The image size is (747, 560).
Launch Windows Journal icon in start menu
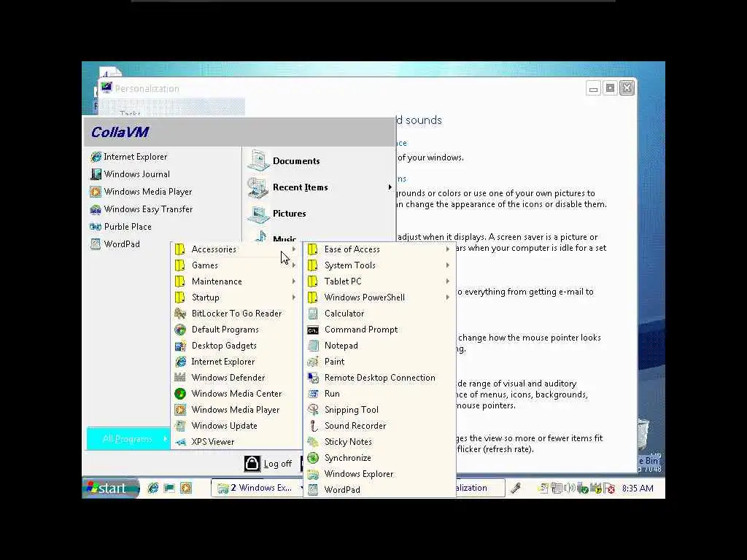coord(96,174)
